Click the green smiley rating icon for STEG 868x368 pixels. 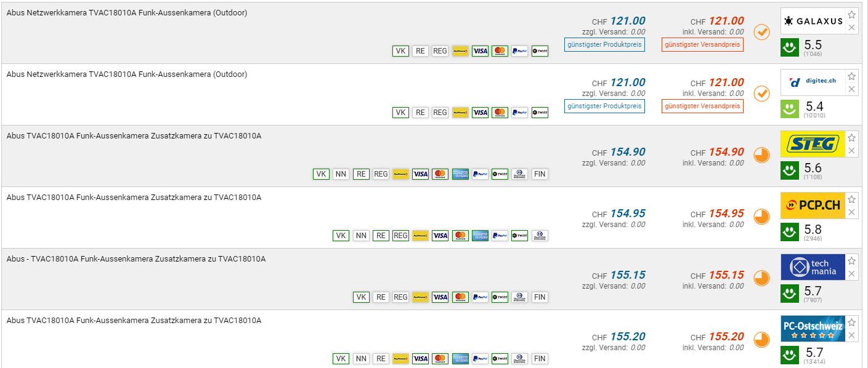coord(789,170)
